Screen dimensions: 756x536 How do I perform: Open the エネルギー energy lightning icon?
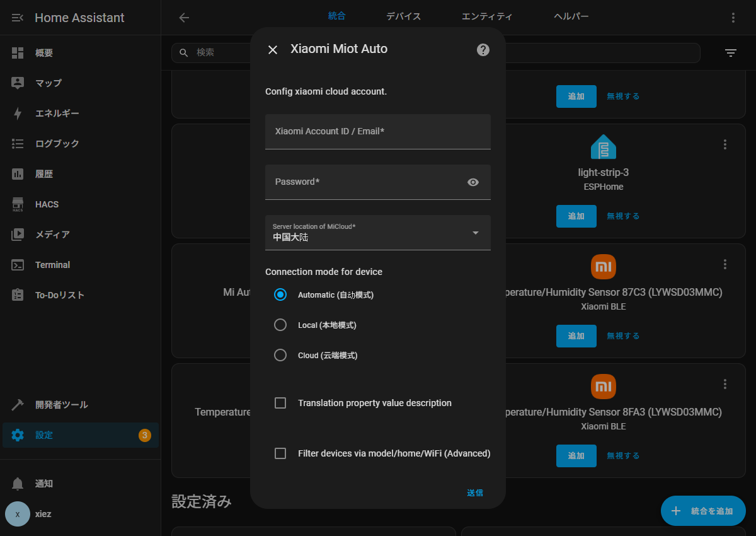coord(18,114)
